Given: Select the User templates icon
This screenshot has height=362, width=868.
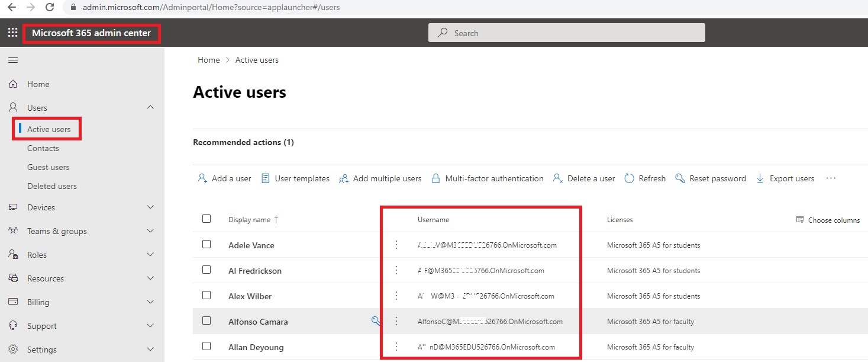Looking at the screenshot, I should [x=264, y=178].
